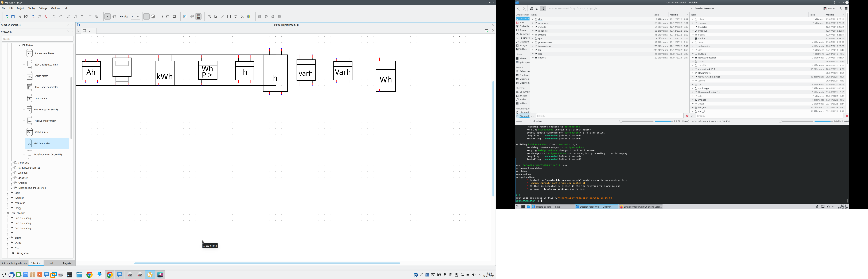Navigate to 6.4.2 in Dolphin breadcrumb
Viewport: 868px width, 279px height.
(583, 8)
